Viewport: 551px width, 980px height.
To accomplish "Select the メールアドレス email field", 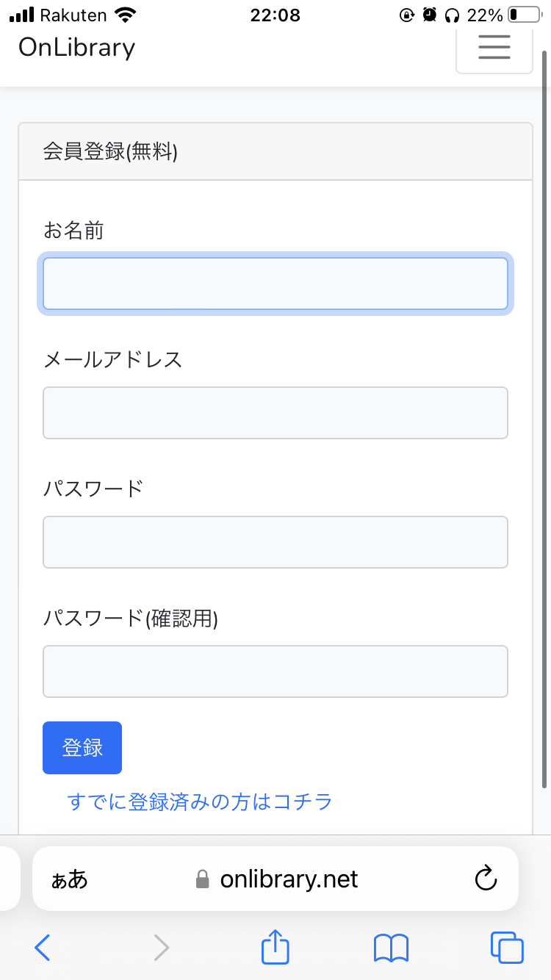I will click(275, 413).
